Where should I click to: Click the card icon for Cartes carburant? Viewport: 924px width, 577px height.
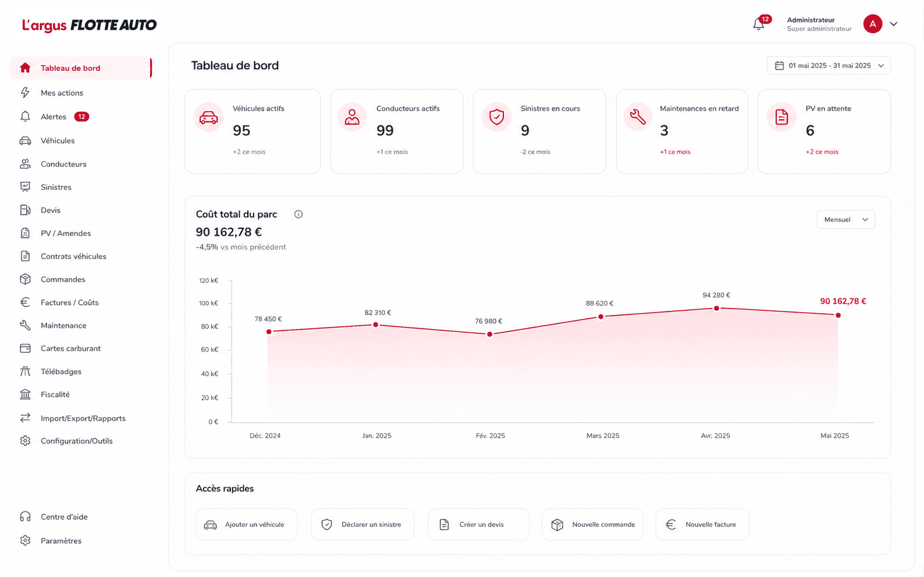click(25, 348)
